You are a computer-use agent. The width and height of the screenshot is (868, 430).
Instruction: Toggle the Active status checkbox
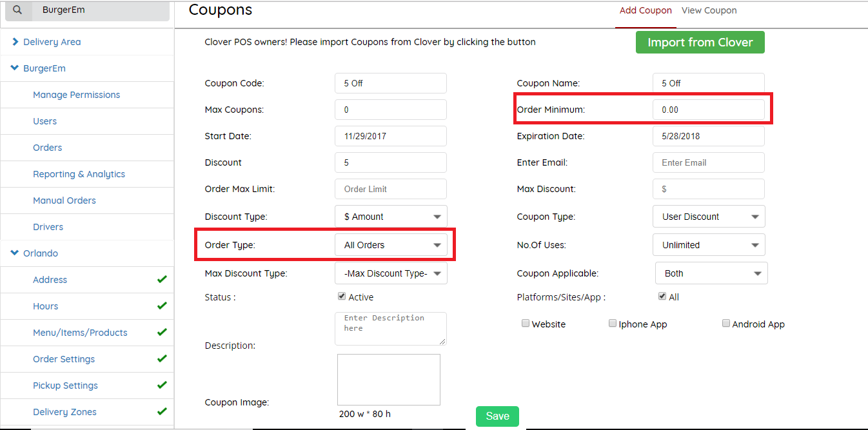342,297
